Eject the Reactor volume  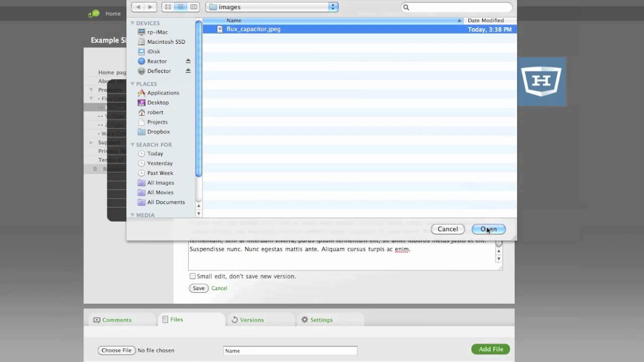coord(188,61)
